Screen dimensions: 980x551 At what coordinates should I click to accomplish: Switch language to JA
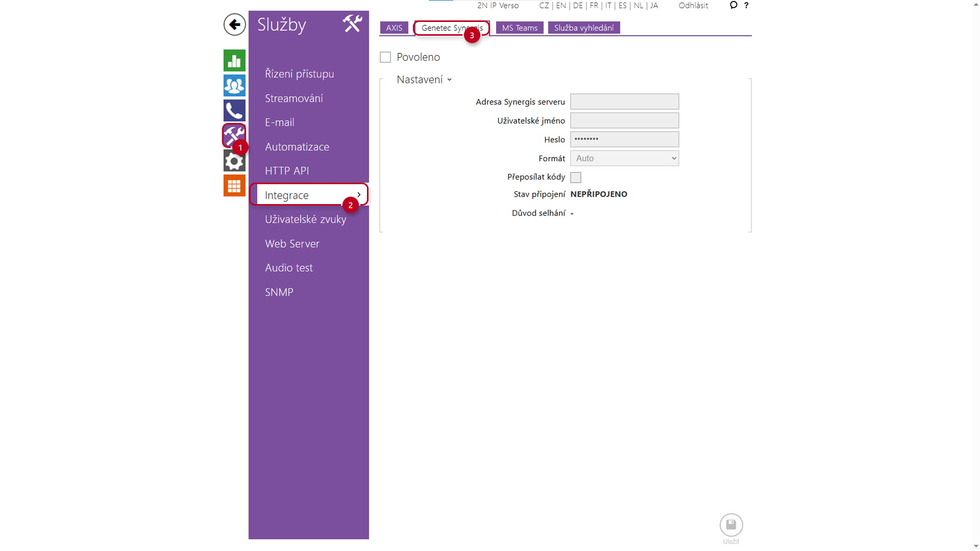coord(654,6)
